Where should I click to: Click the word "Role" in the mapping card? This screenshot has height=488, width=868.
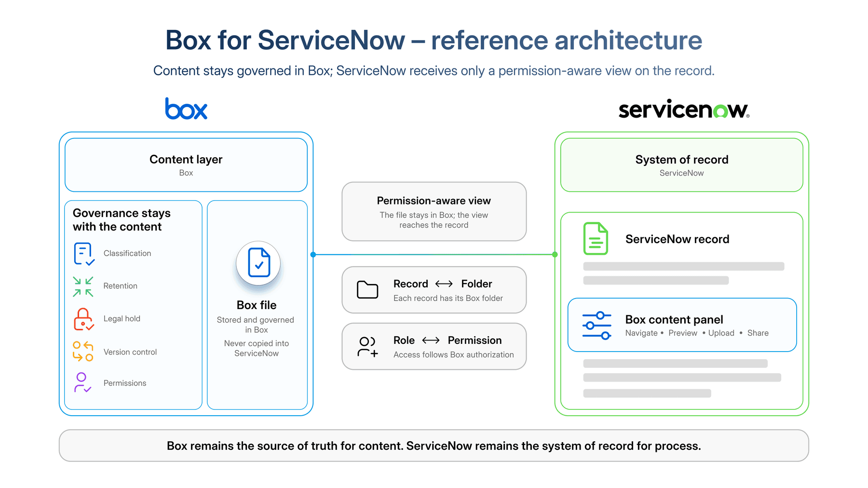click(404, 340)
